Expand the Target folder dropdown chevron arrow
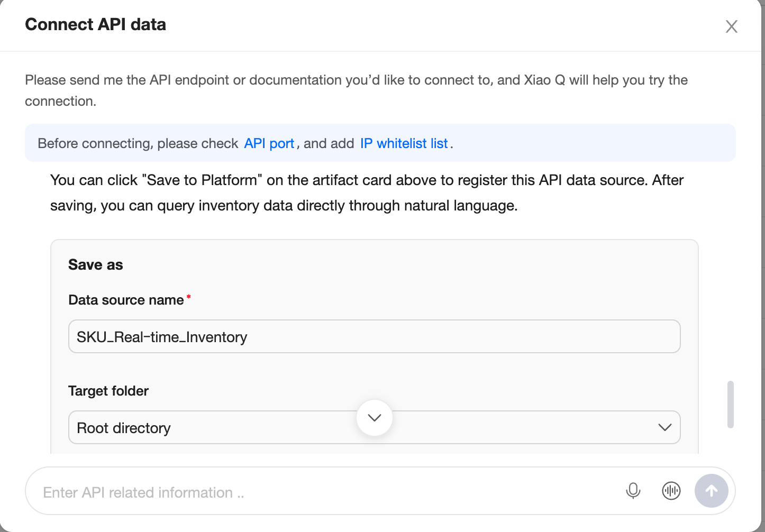Image resolution: width=765 pixels, height=532 pixels. coord(664,427)
